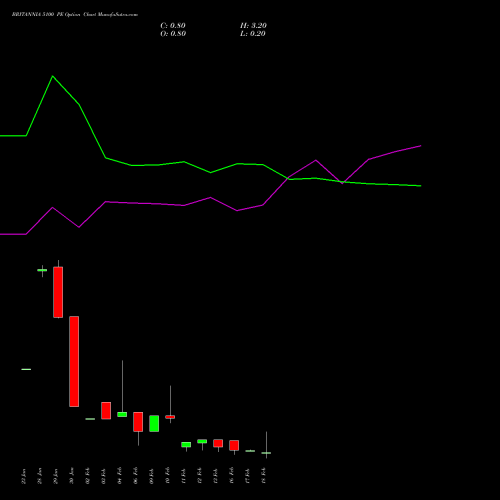The width and height of the screenshot is (500, 500).
Task: Click the '02 Feb' date axis label
Action: point(88,476)
